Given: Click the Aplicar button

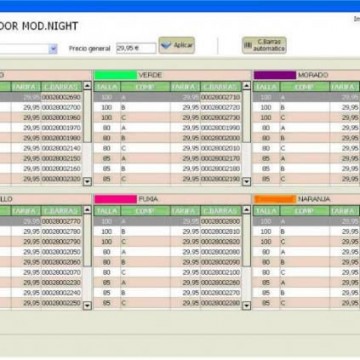Looking at the screenshot, I should [x=176, y=45].
